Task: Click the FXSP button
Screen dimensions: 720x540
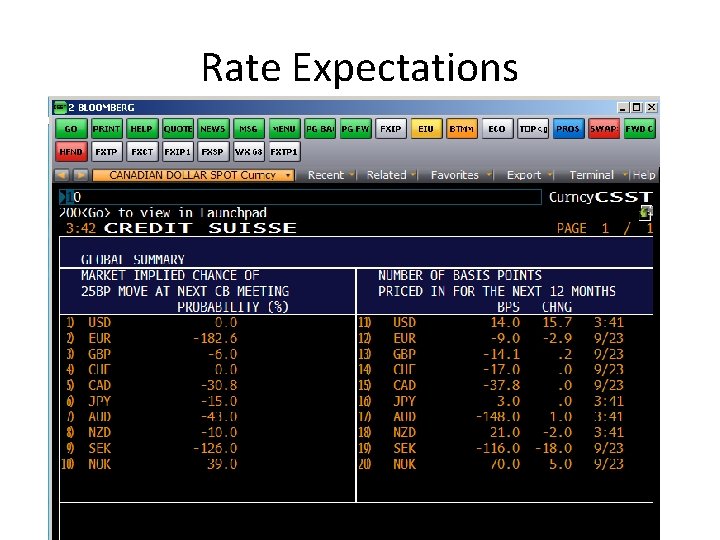Action: click(213, 152)
